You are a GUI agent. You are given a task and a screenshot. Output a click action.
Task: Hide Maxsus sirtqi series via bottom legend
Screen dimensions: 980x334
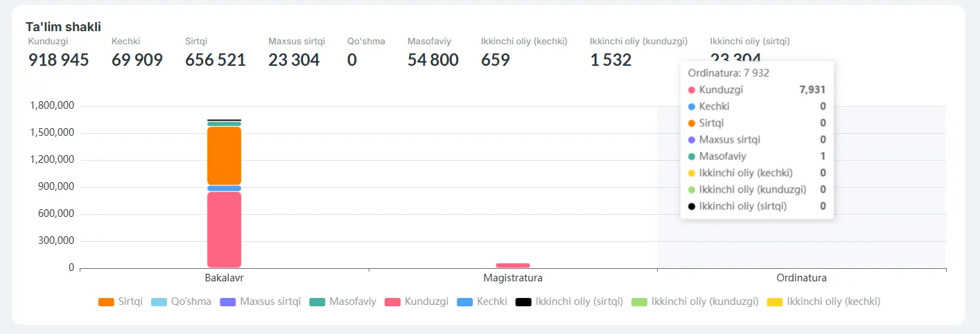pos(260,301)
